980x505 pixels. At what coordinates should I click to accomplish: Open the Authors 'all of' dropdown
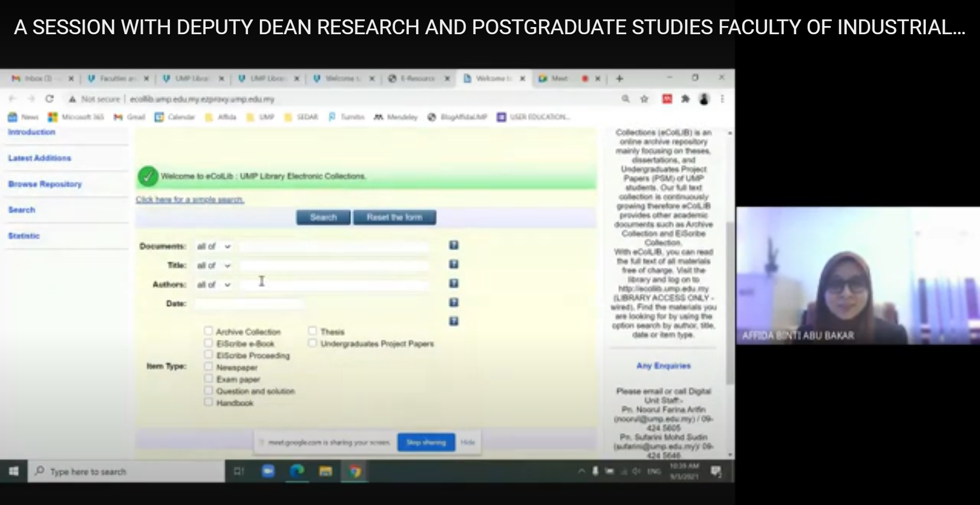[x=213, y=284]
